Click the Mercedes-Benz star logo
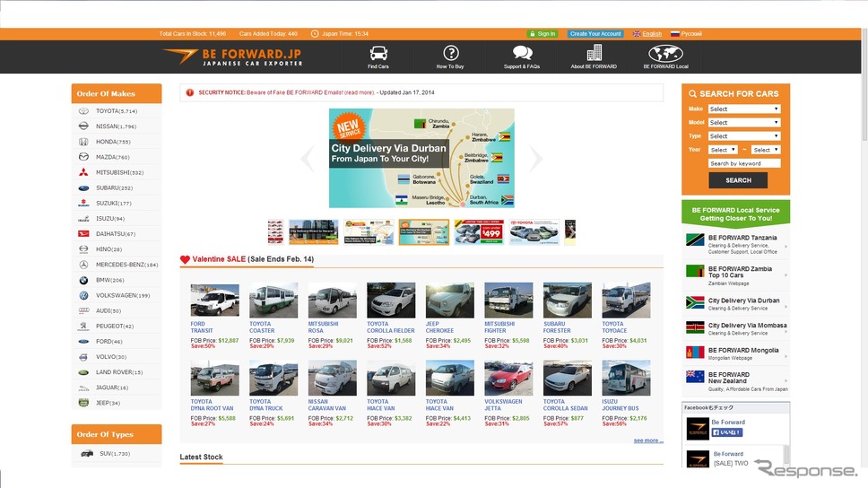Screen dimensions: 868x488 [83, 265]
